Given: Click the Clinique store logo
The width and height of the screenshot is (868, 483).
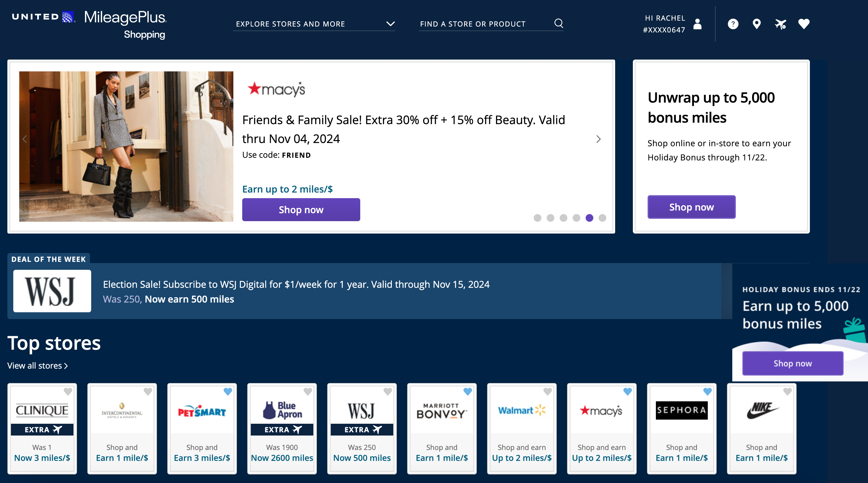Looking at the screenshot, I should 42,410.
